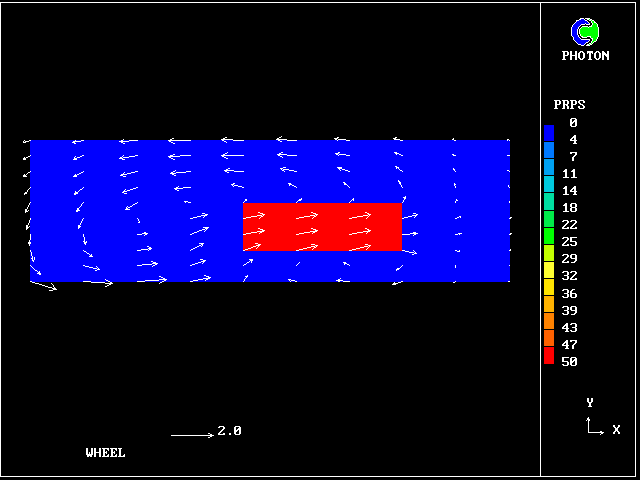This screenshot has height=480, width=640.
Task: Click the PHOTON globe logo icon
Action: click(585, 32)
